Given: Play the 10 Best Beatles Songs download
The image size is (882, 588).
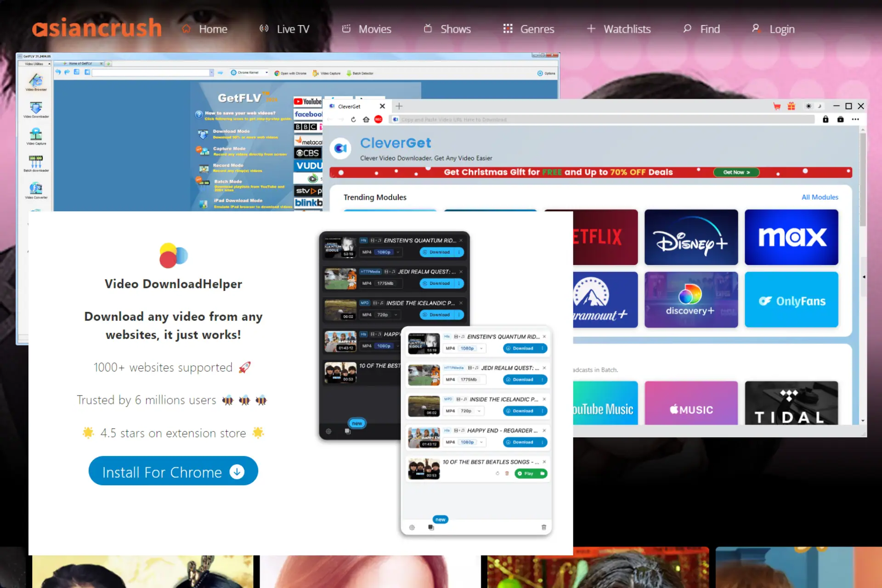Looking at the screenshot, I should click(531, 474).
